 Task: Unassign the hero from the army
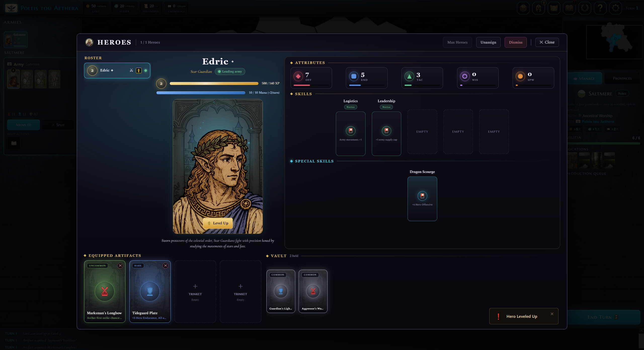tap(488, 42)
